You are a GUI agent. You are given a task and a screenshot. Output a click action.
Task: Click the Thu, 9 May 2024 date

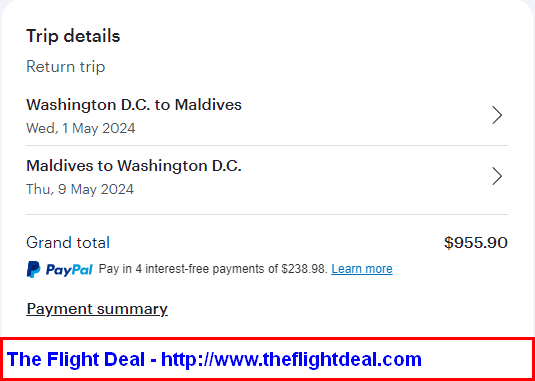(x=80, y=189)
